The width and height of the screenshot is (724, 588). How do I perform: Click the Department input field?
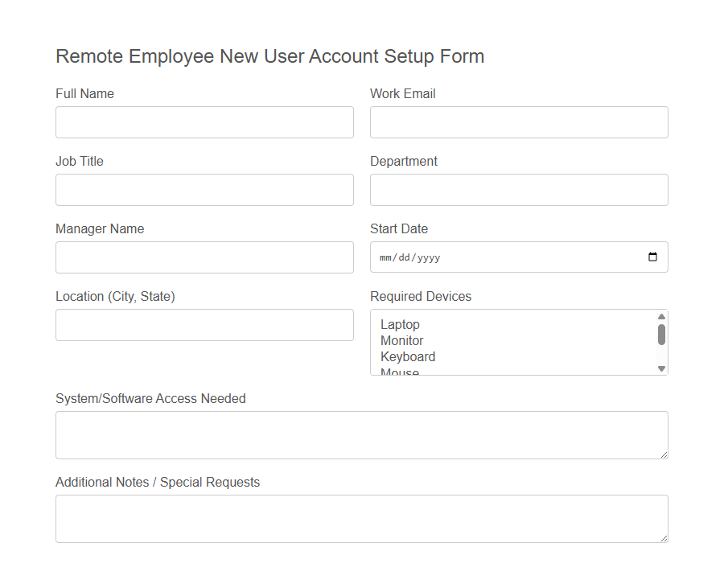pos(518,189)
